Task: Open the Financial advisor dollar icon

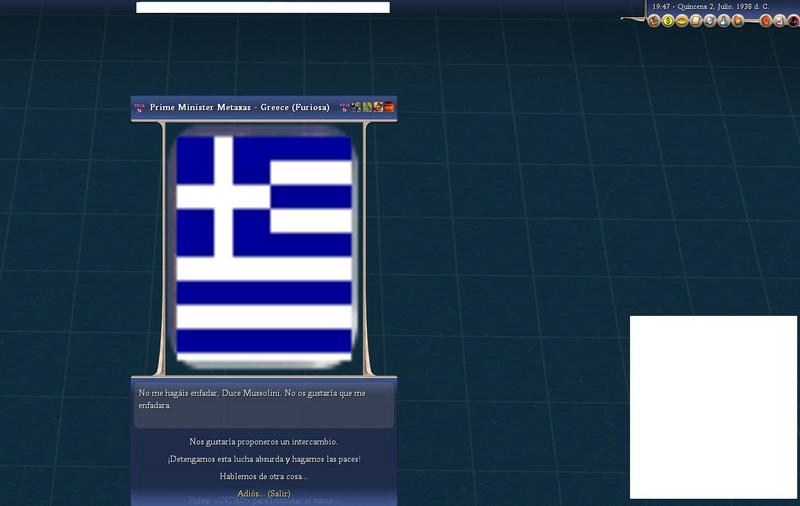Action: coord(668,21)
